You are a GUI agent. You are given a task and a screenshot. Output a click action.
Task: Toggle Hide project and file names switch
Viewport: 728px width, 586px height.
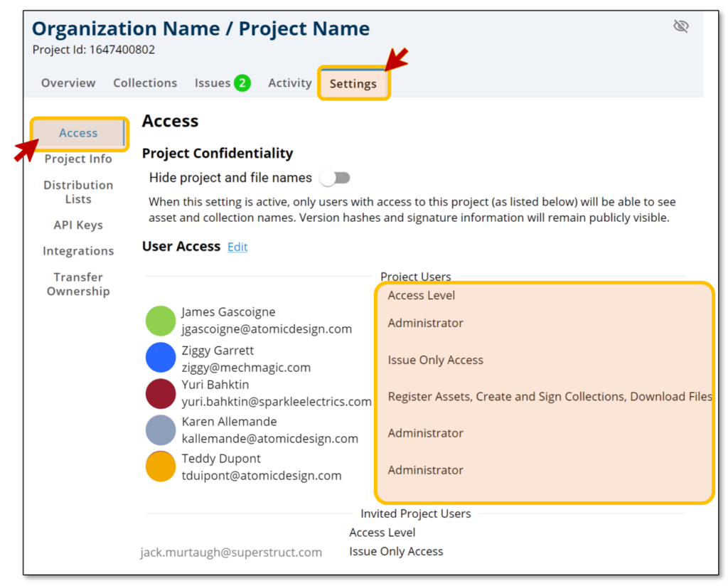pyautogui.click(x=334, y=178)
